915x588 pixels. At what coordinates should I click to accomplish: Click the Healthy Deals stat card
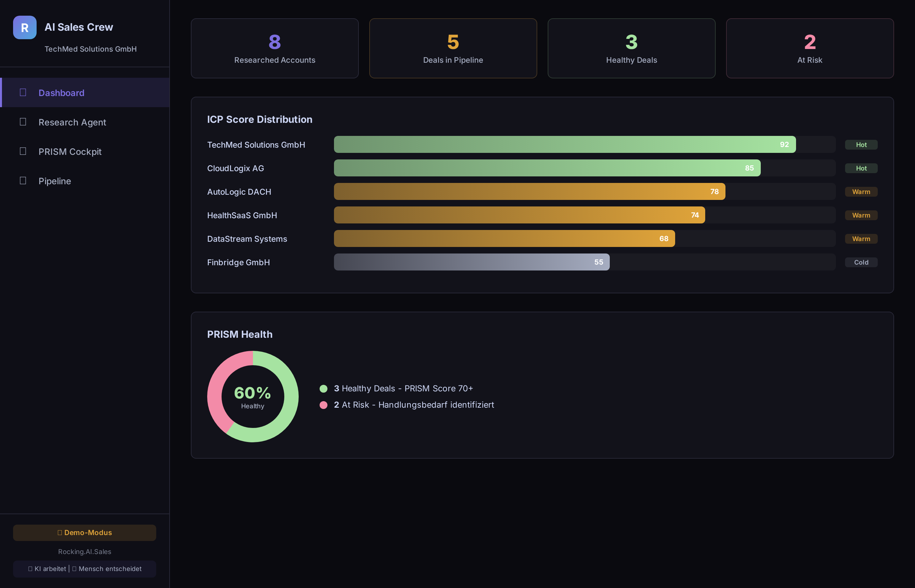pyautogui.click(x=631, y=48)
